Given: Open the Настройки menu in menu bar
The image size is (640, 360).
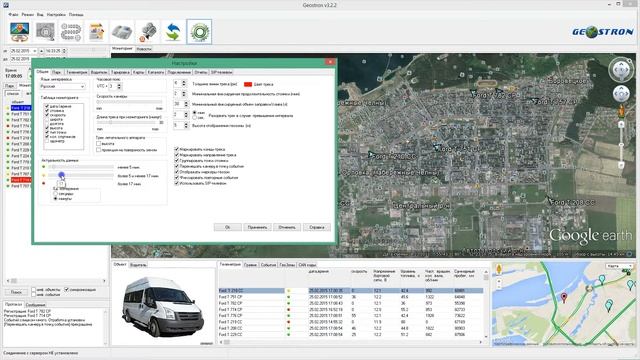Looking at the screenshot, I should [56, 14].
